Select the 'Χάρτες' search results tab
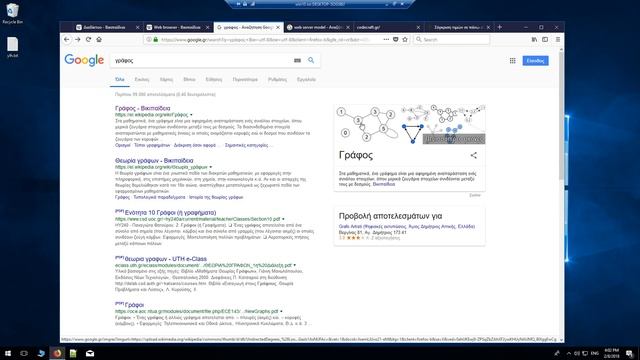 coord(166,79)
